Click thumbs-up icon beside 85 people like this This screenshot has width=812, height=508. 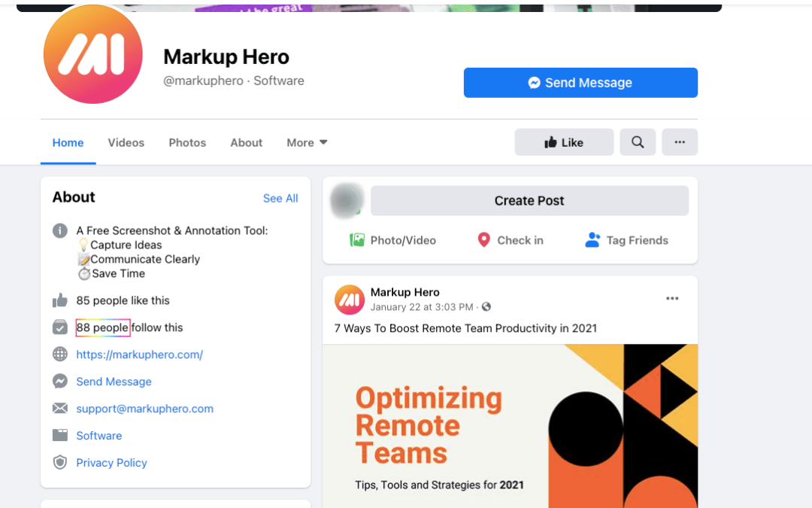click(60, 300)
